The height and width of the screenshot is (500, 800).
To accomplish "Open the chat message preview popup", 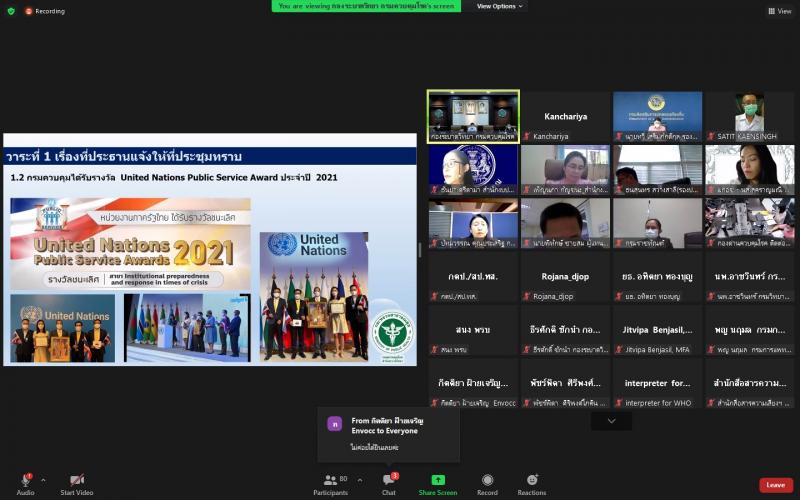I will click(388, 434).
